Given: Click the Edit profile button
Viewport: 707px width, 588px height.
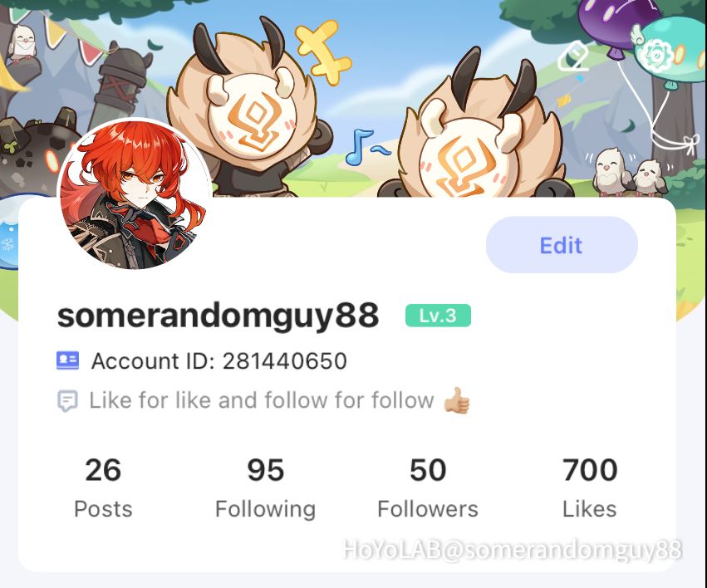Looking at the screenshot, I should [x=562, y=245].
